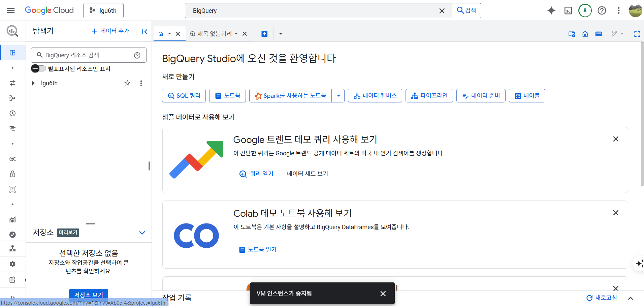
Task: Create a 데이터 캔버스
Action: (375, 96)
